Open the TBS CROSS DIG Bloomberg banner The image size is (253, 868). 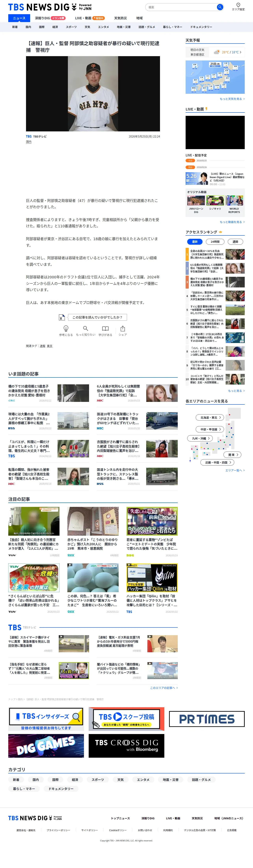(x=126, y=746)
